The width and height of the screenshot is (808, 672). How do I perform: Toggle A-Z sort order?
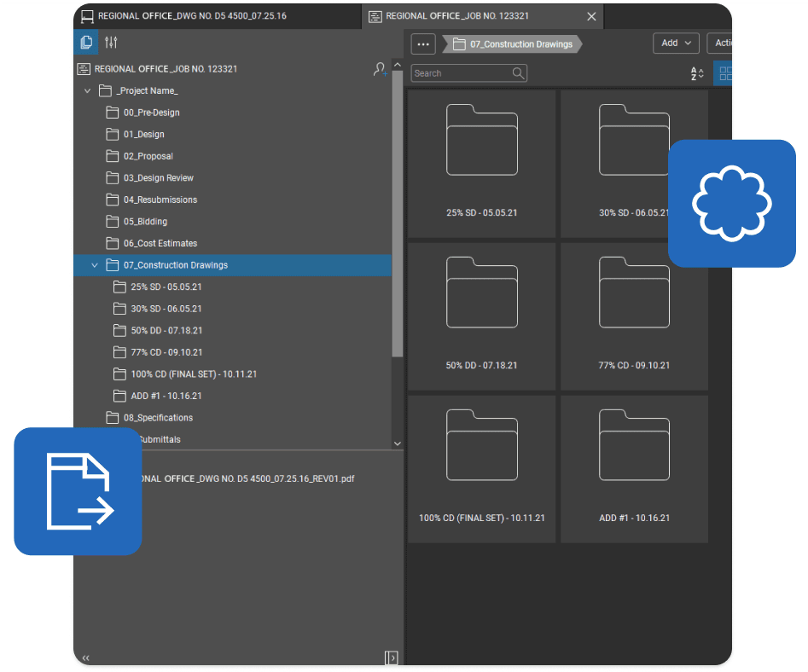click(x=697, y=73)
